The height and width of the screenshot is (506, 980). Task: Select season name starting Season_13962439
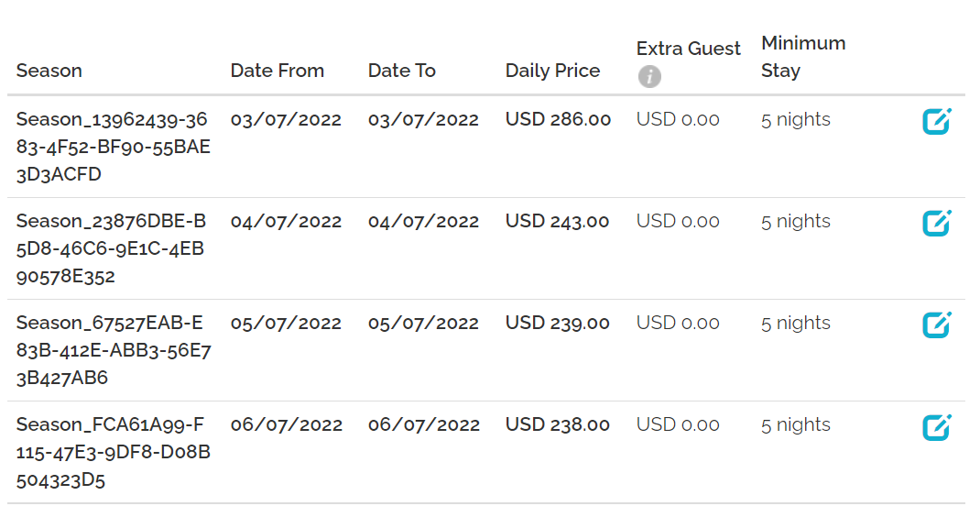[113, 147]
